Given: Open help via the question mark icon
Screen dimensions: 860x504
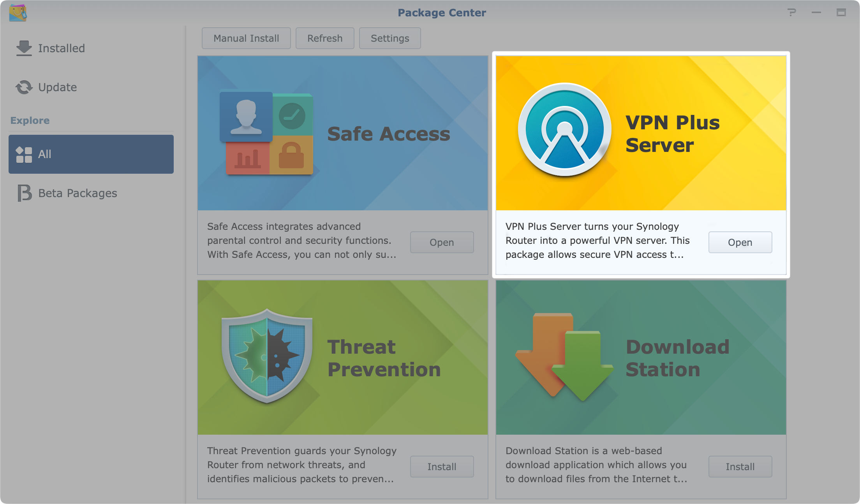Looking at the screenshot, I should coord(792,12).
